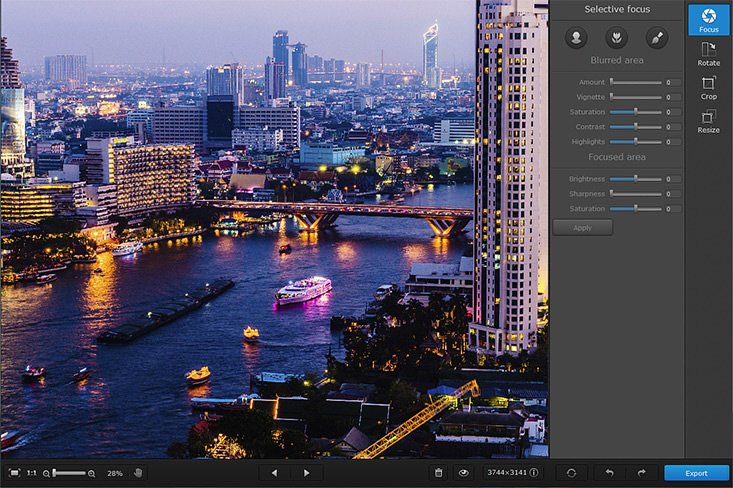
Task: Switch to the Rotate tab
Action: click(x=708, y=54)
